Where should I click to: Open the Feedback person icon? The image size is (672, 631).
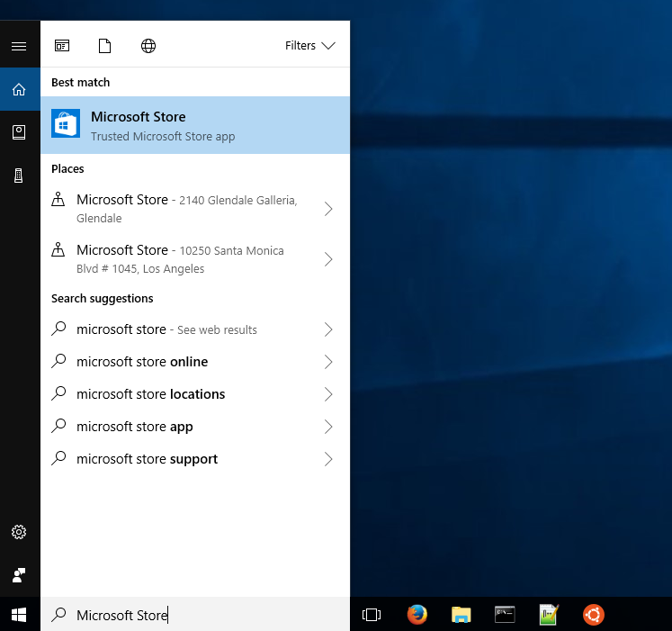(x=19, y=575)
